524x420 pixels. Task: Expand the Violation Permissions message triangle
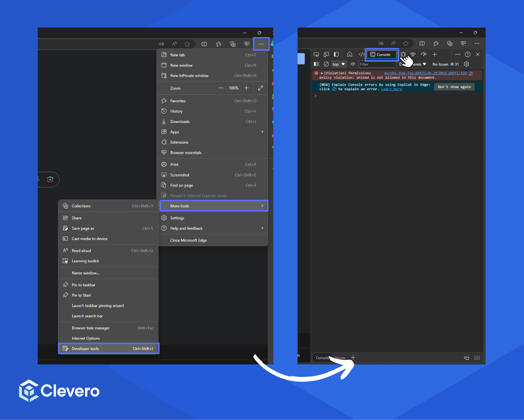click(x=322, y=73)
